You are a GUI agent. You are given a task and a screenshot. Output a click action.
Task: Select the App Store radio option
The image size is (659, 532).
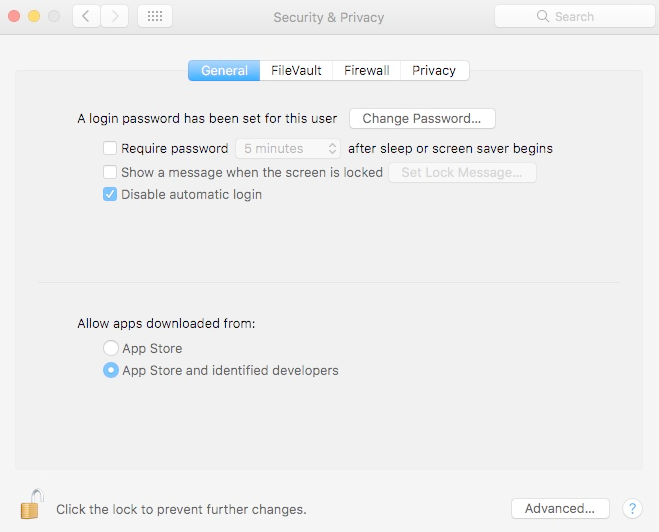click(x=111, y=348)
